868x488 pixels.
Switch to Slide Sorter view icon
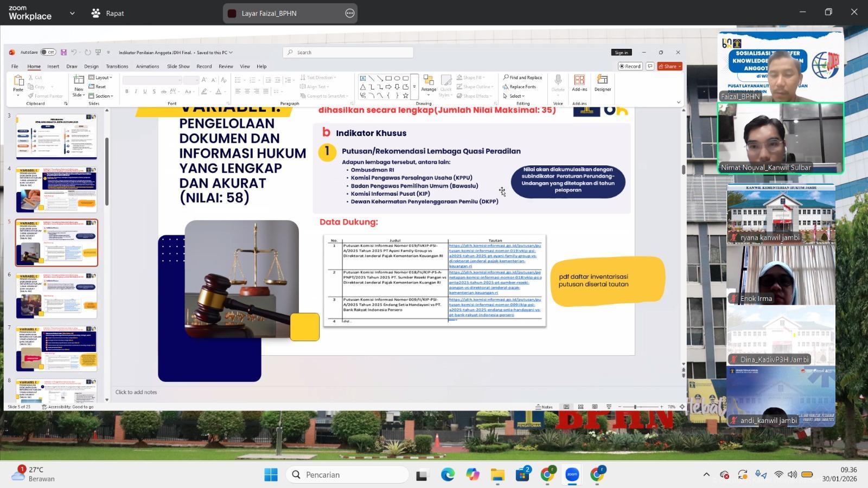[580, 407]
